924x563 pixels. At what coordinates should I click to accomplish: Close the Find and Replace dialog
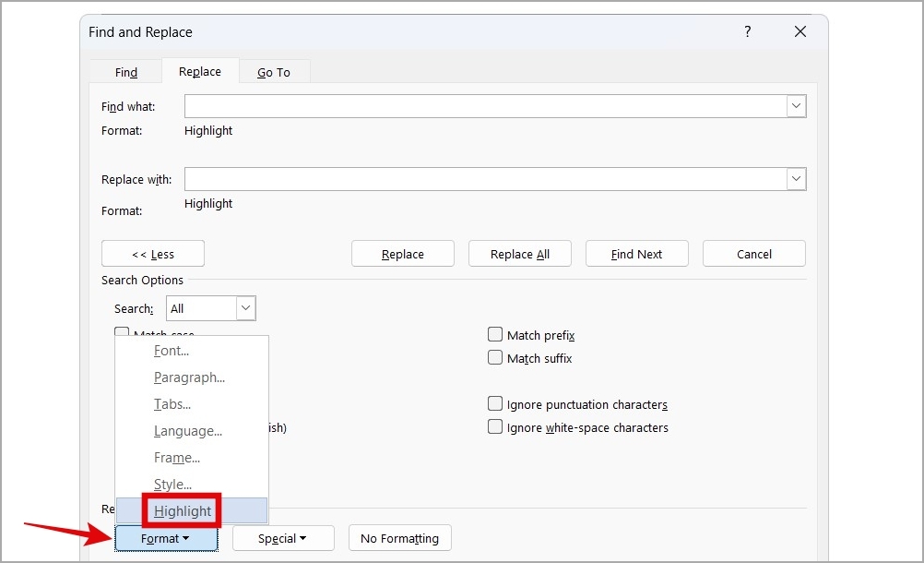[800, 31]
